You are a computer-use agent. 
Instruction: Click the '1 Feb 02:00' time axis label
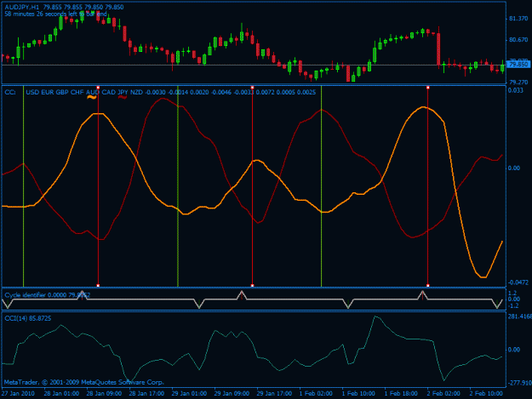(316, 394)
